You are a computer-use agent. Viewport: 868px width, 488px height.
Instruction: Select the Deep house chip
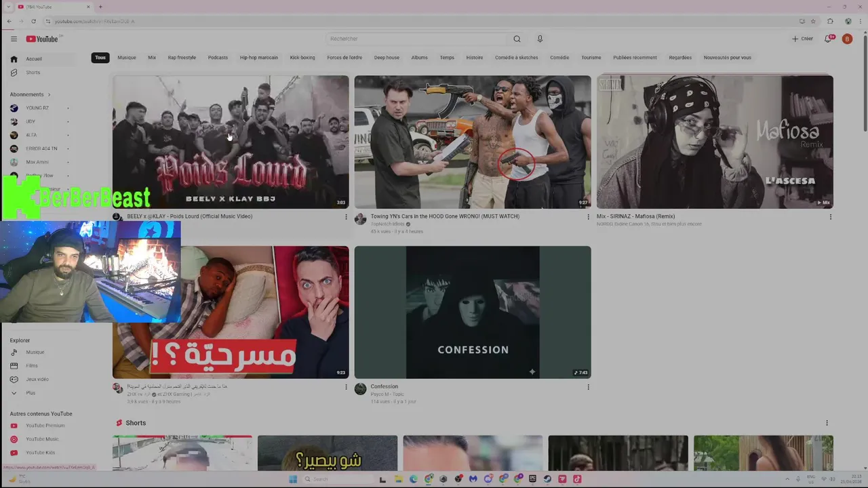click(x=387, y=58)
